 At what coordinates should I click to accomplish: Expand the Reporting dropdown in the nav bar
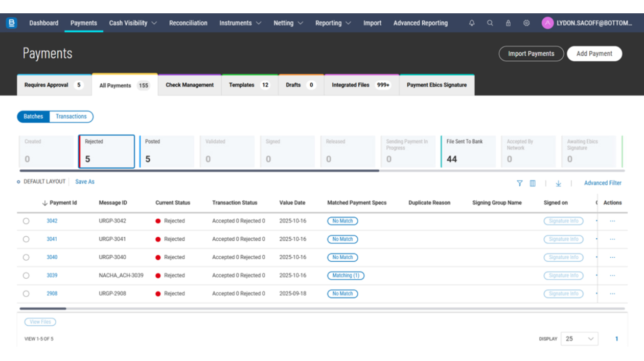coord(333,23)
